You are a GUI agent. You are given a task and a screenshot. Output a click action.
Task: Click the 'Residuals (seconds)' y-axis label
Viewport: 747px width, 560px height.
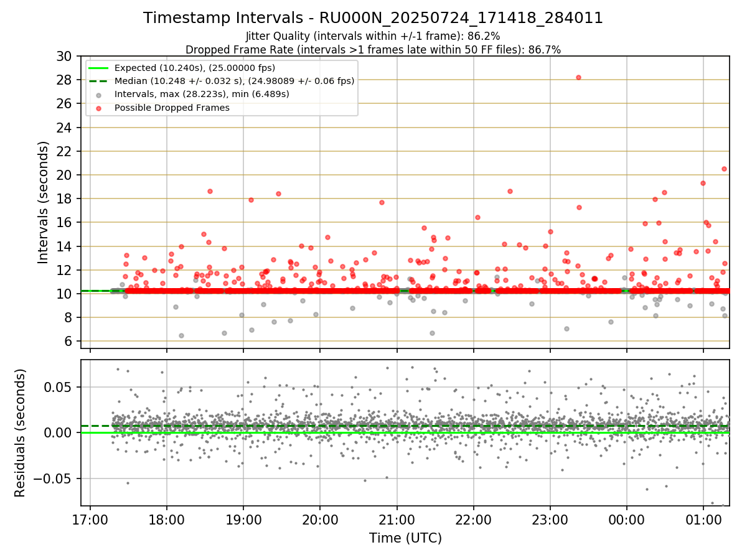pos(21,432)
